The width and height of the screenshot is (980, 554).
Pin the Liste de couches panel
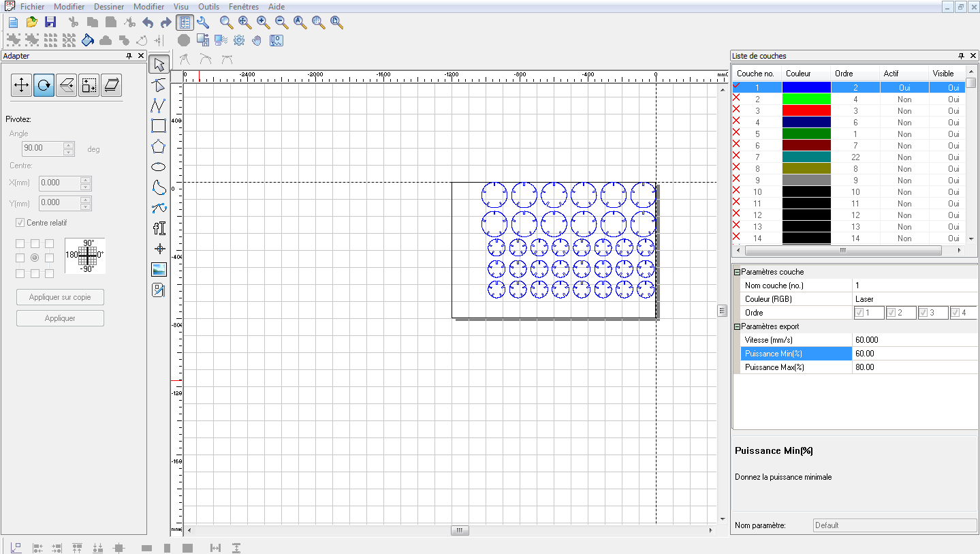click(961, 56)
